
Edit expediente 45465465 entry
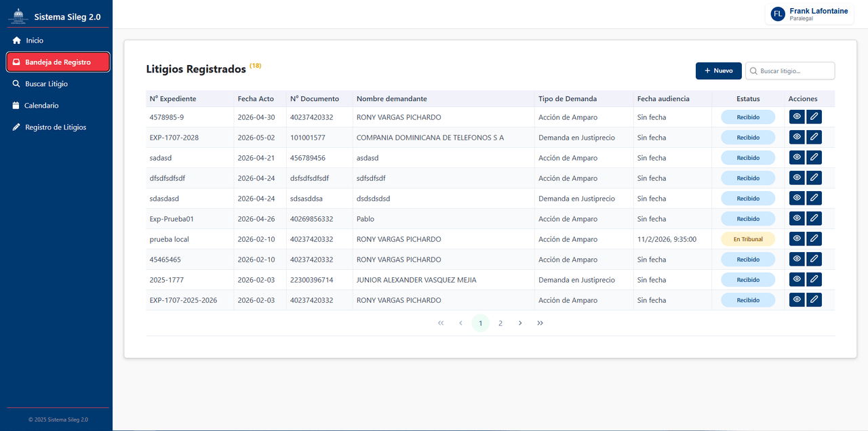tap(814, 259)
